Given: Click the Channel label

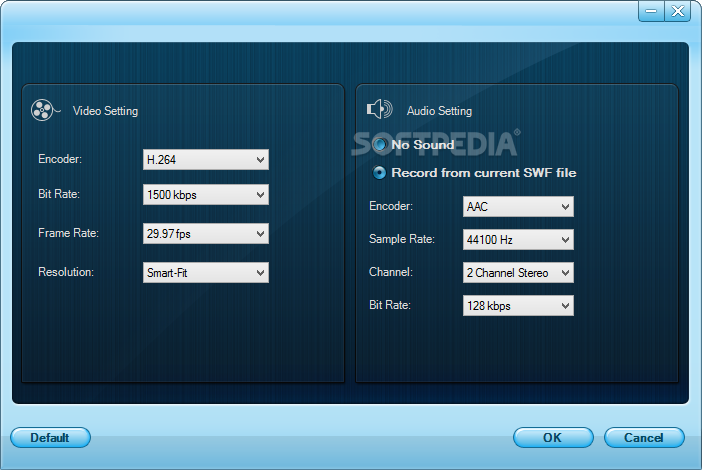Looking at the screenshot, I should tap(391, 272).
